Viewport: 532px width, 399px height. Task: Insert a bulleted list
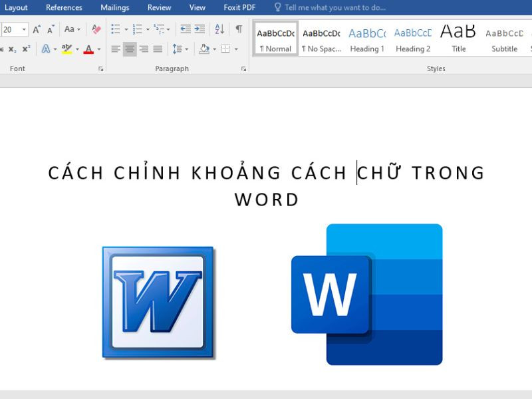(116, 29)
